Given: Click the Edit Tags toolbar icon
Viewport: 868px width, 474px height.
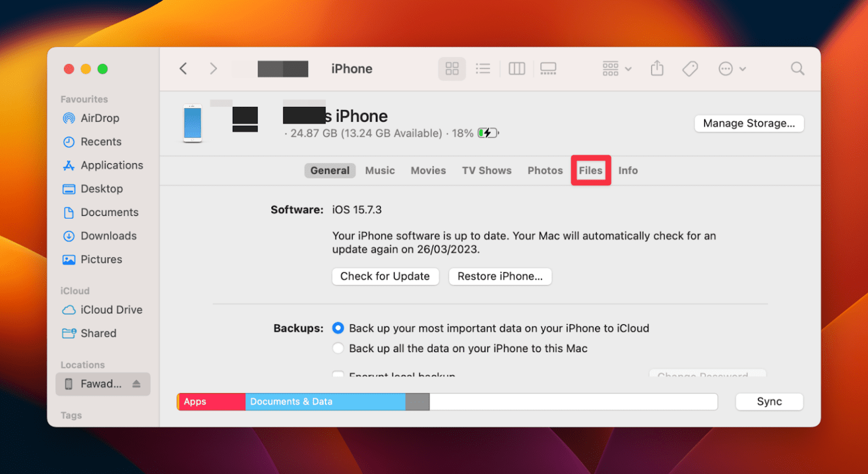Looking at the screenshot, I should click(x=690, y=69).
